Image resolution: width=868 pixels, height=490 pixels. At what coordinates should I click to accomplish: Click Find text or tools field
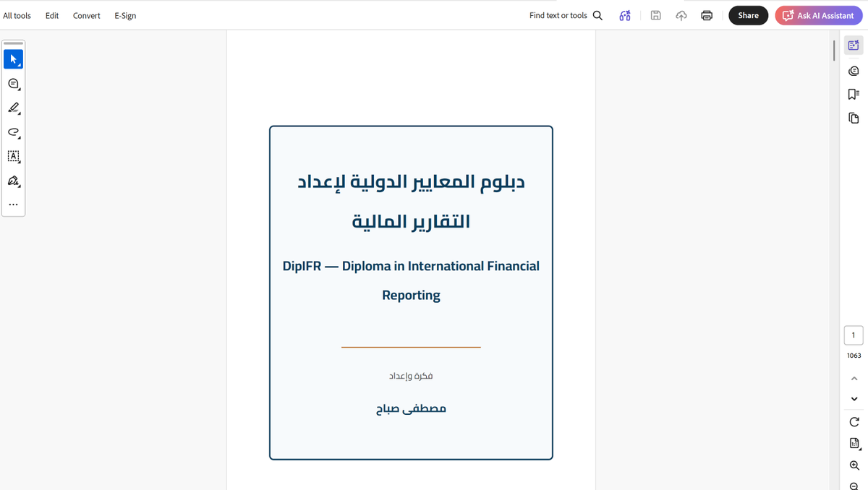point(558,15)
